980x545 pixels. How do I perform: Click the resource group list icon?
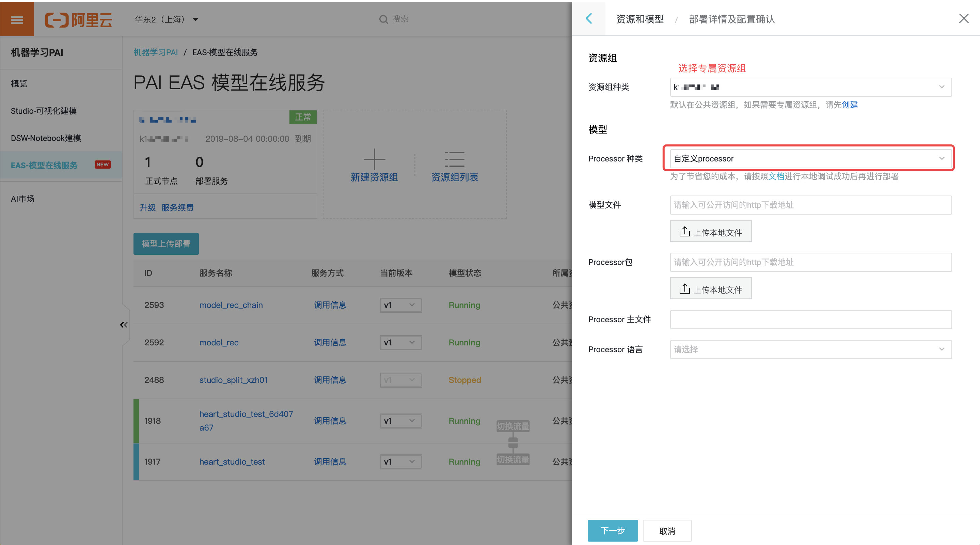click(455, 159)
